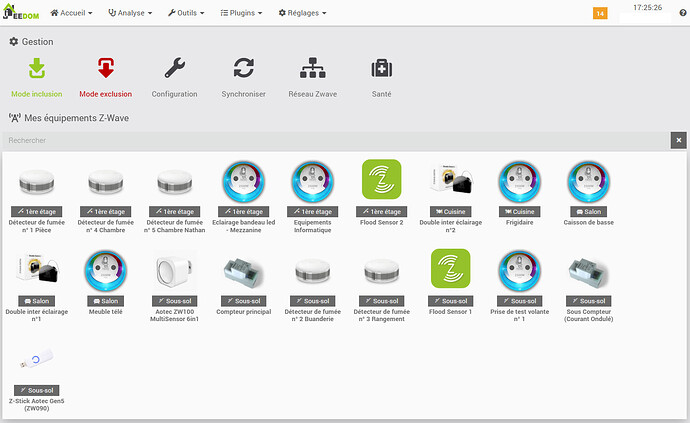Open the Flood Sensor 1 Z-Wave icon
Screen dimensions: 690x423
pos(451,269)
